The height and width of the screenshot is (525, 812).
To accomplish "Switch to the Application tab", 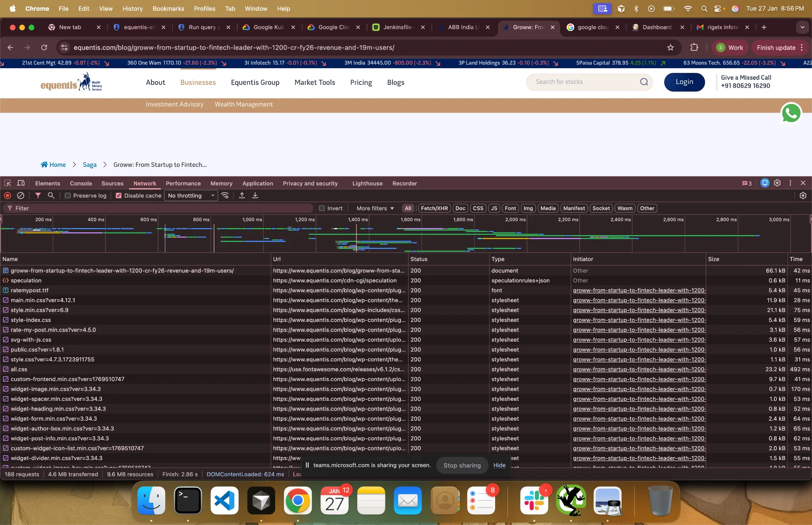I will tap(258, 183).
